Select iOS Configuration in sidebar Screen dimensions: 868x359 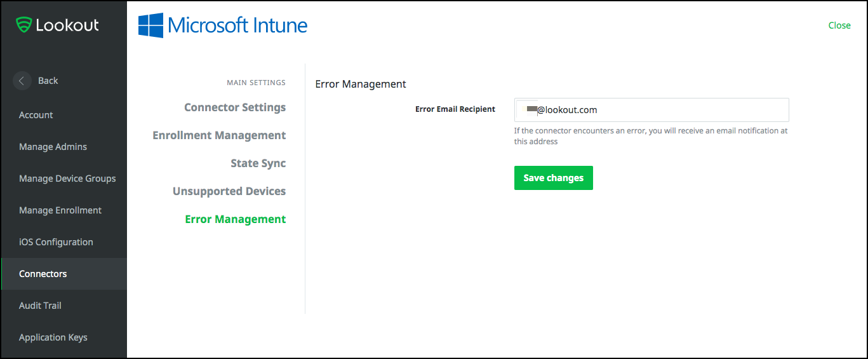(x=56, y=242)
